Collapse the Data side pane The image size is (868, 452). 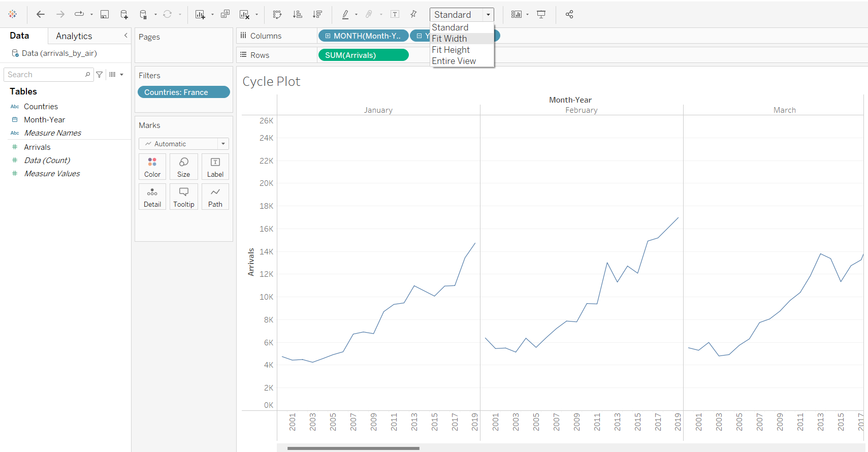pyautogui.click(x=125, y=36)
